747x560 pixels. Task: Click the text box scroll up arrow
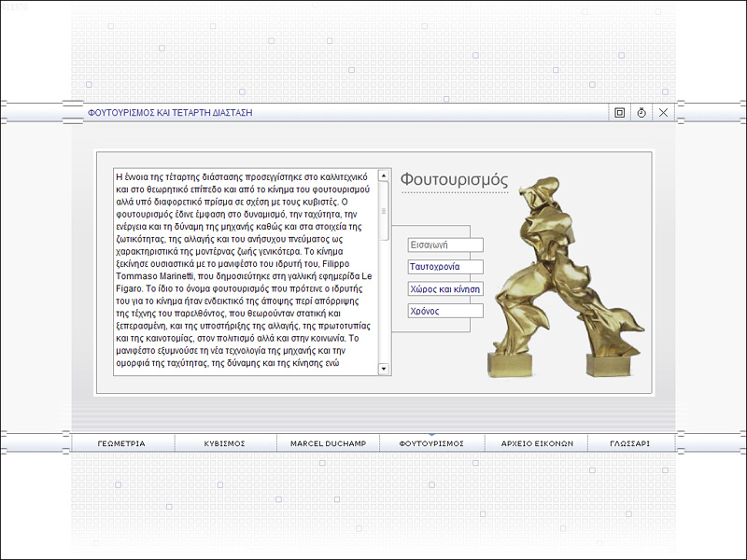pos(384,175)
